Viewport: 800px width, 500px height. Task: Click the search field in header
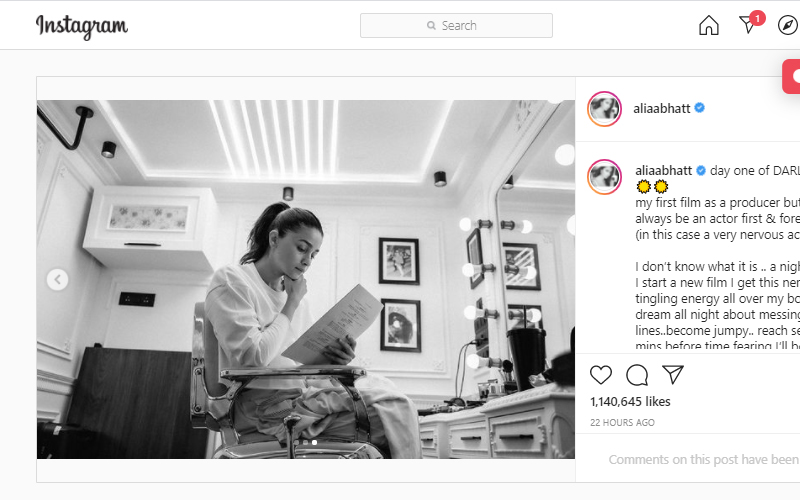click(456, 26)
